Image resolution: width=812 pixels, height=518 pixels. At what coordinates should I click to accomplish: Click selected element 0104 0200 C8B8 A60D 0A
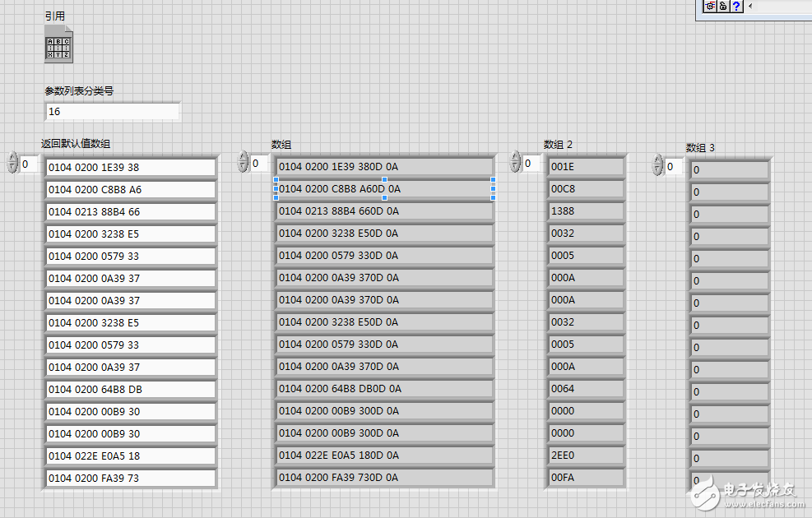[384, 189]
